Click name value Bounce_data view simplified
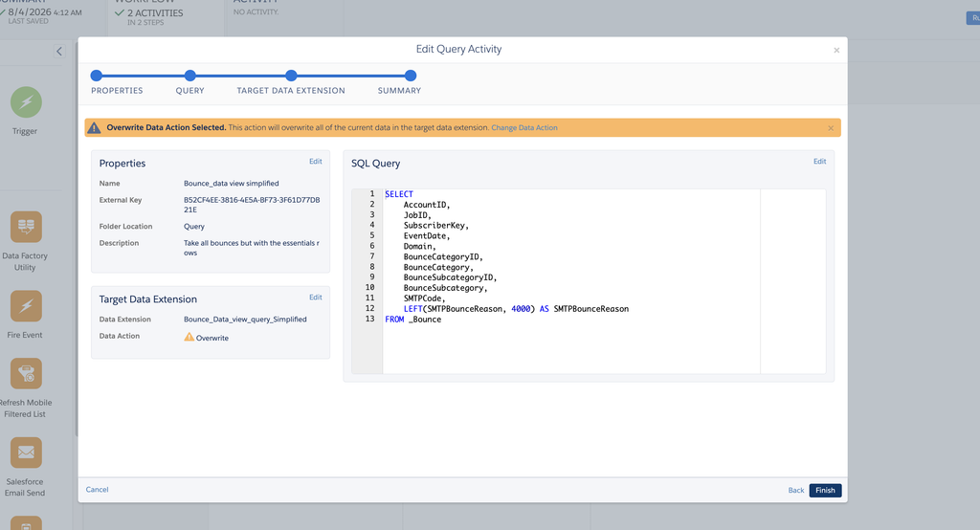This screenshot has height=530, width=980. (232, 183)
